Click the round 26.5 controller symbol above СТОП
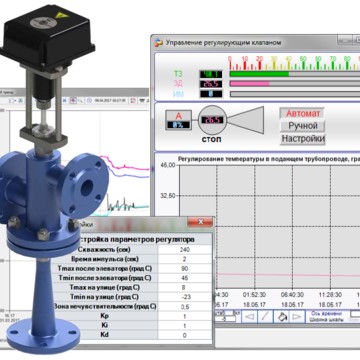The width and height of the screenshot is (360, 360). coord(213,120)
